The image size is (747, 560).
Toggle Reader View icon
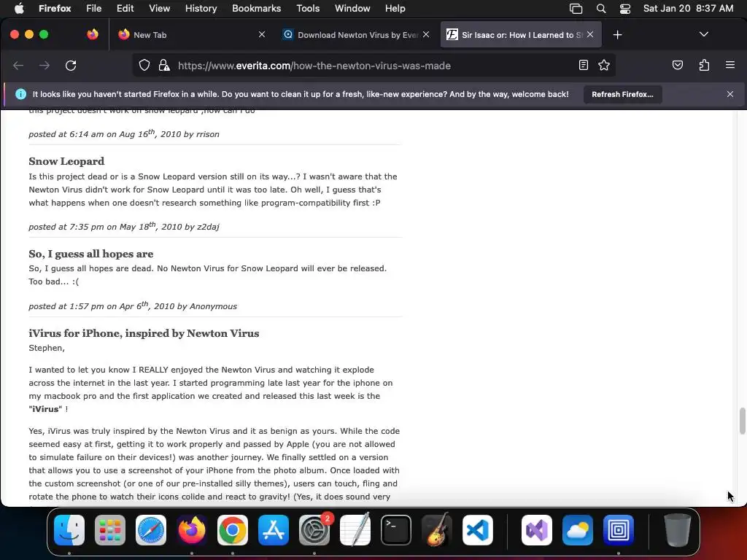[x=584, y=65]
